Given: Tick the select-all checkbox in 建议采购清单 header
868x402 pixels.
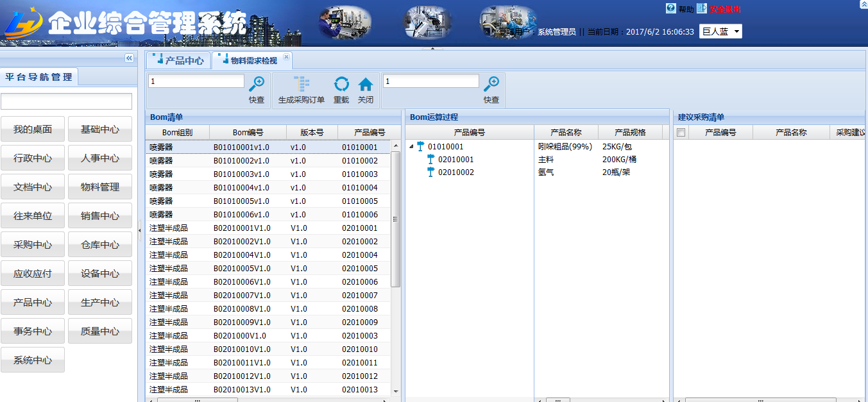Looking at the screenshot, I should point(681,133).
